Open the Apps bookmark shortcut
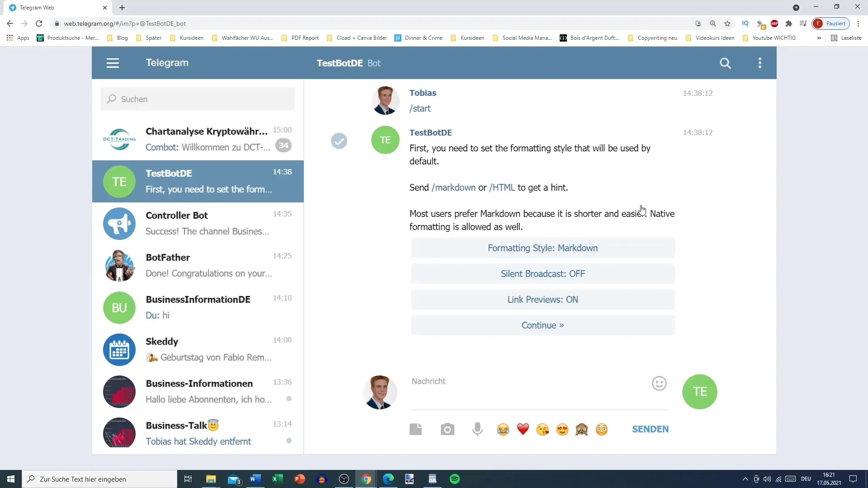This screenshot has height=488, width=868. 18,38
